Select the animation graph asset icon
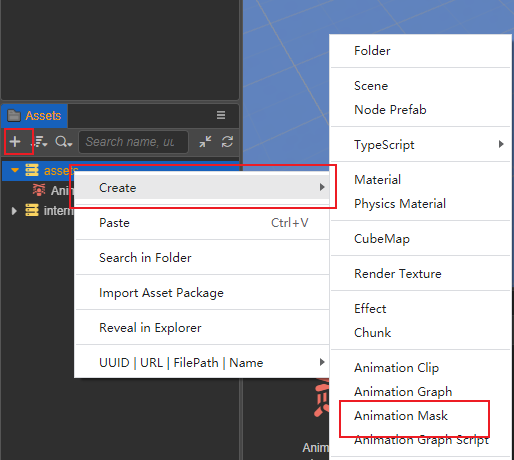This screenshot has height=460, width=514. tap(39, 190)
